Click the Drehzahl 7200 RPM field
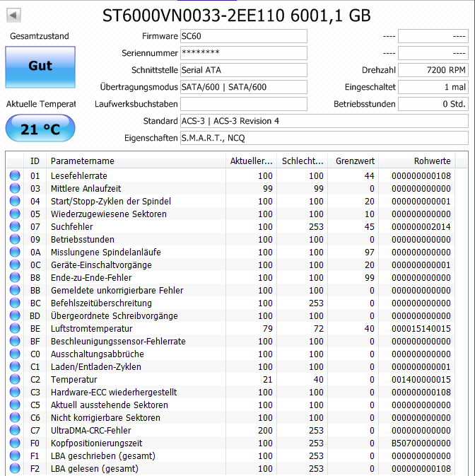The width and height of the screenshot is (475, 476). tap(433, 70)
